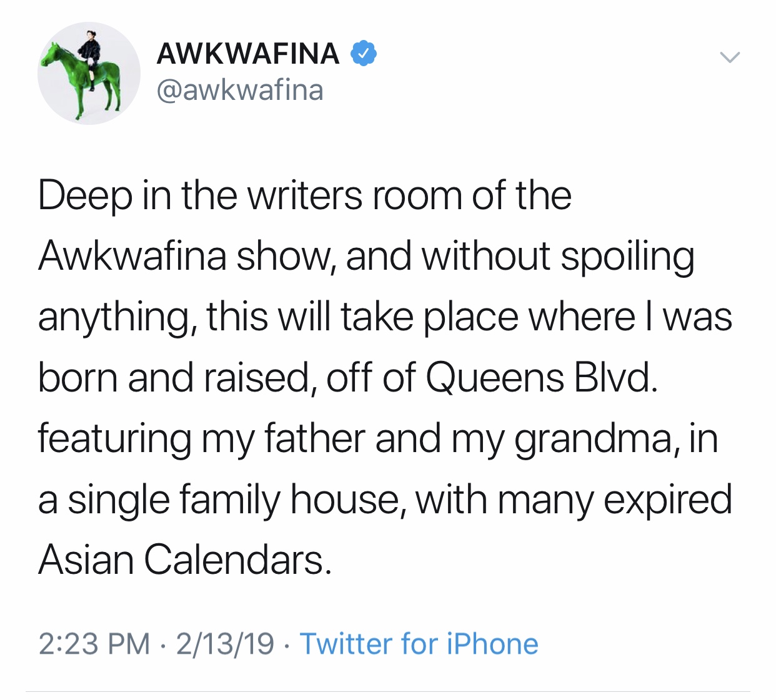Image resolution: width=776 pixels, height=700 pixels.
Task: Open the "Twitter for iPhone" source link
Action: coord(419,644)
